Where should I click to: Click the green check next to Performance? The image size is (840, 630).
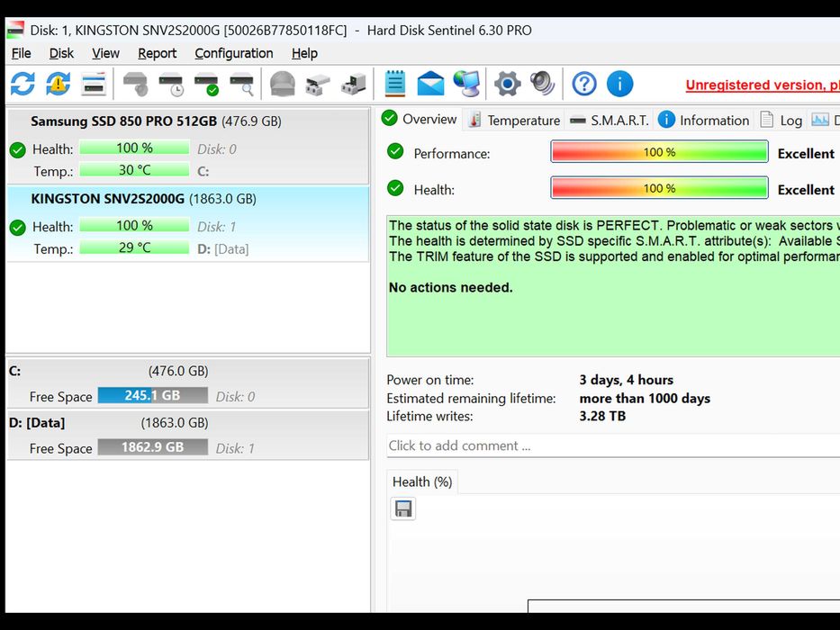click(x=395, y=151)
